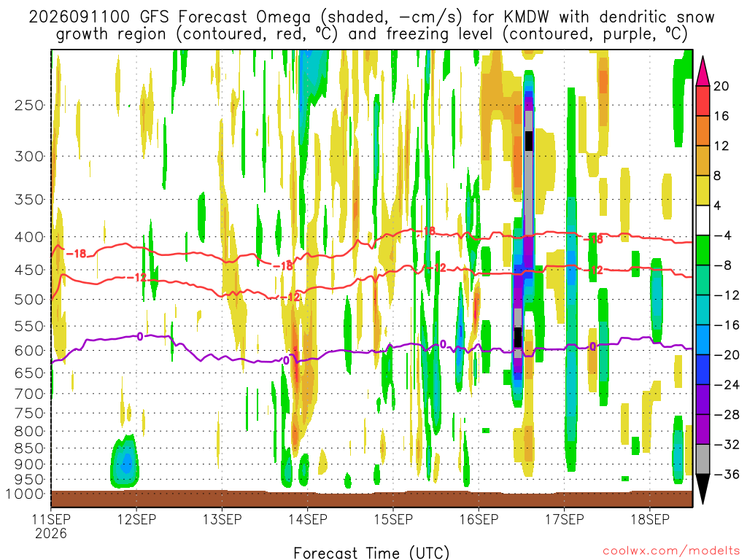747x560 pixels.
Task: Click the brown ground band below 1000
Action: click(371, 499)
